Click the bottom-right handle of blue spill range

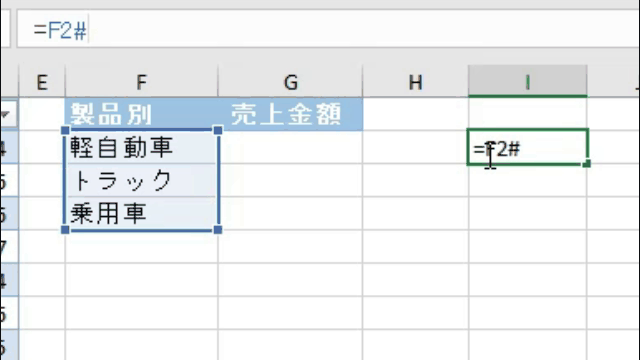coord(218,230)
